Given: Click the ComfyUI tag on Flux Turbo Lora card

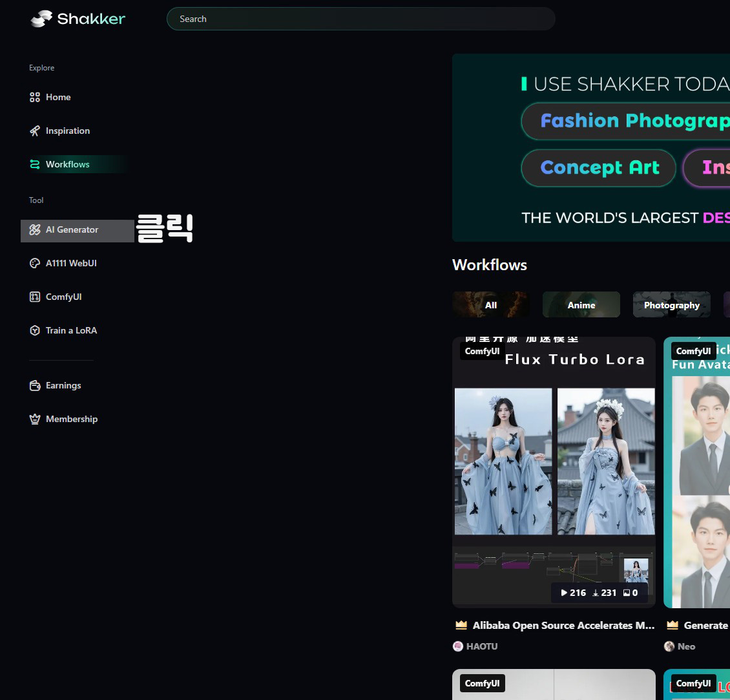Looking at the screenshot, I should point(482,351).
